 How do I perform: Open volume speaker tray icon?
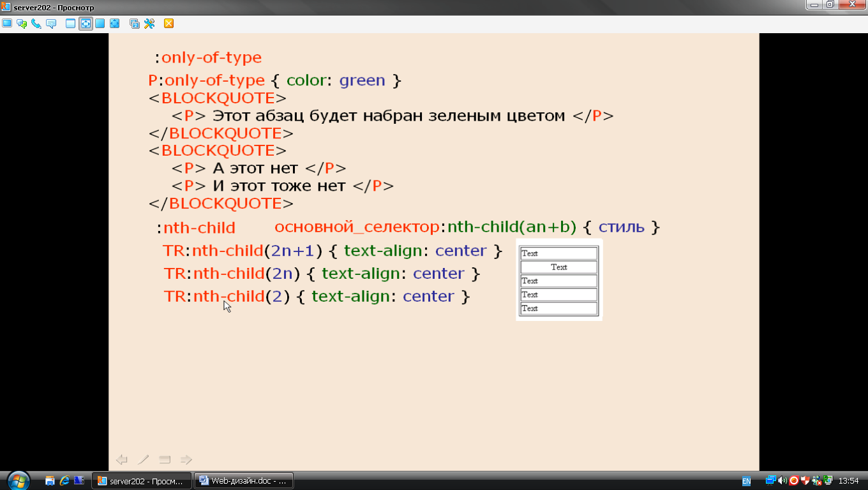pos(782,481)
